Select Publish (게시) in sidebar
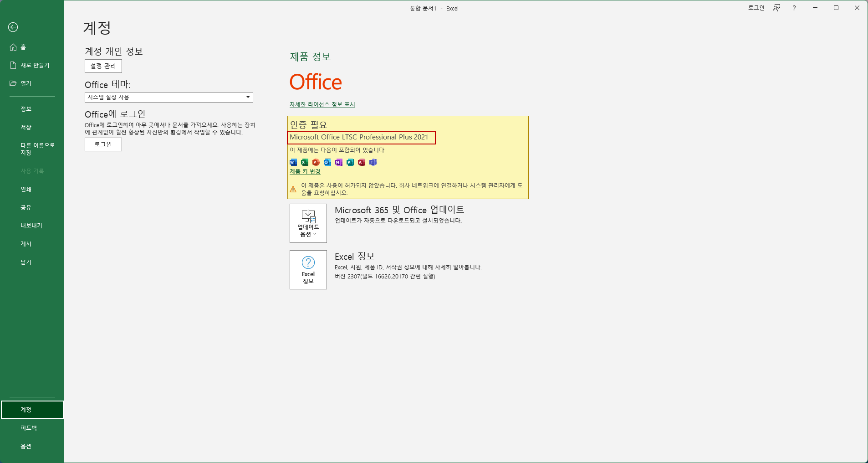 pyautogui.click(x=26, y=244)
